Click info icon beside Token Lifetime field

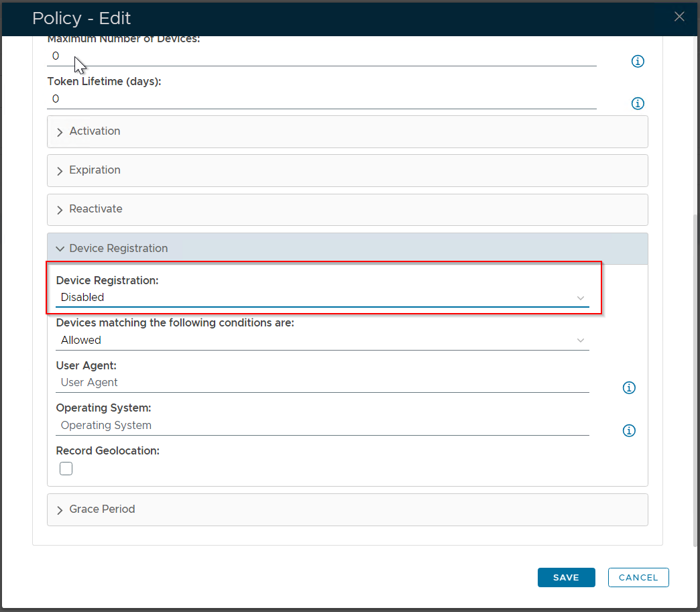point(638,104)
